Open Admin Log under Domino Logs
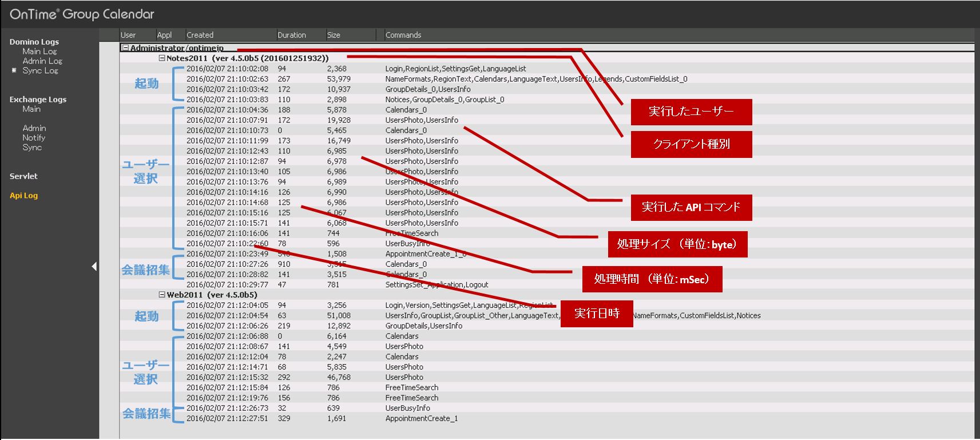 [42, 61]
